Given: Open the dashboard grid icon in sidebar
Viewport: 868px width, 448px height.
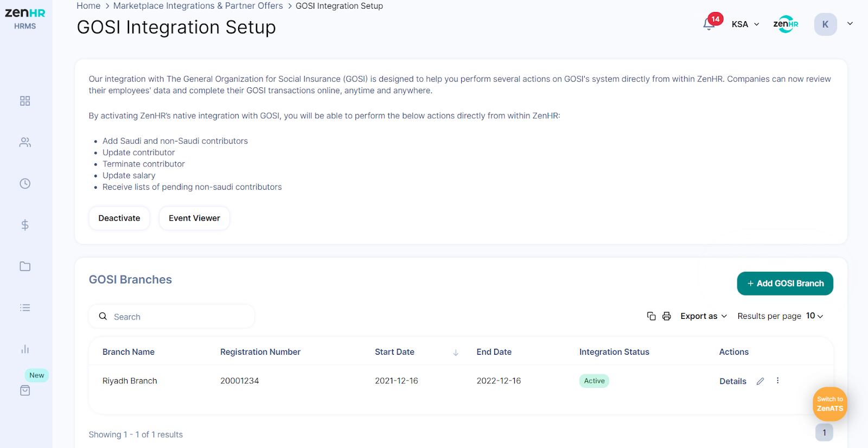Looking at the screenshot, I should pyautogui.click(x=25, y=101).
